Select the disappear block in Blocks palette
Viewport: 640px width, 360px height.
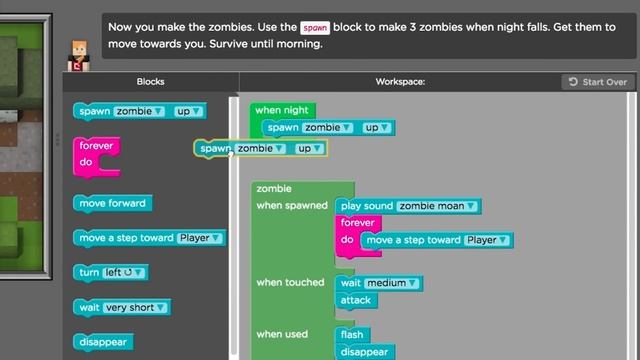(103, 342)
